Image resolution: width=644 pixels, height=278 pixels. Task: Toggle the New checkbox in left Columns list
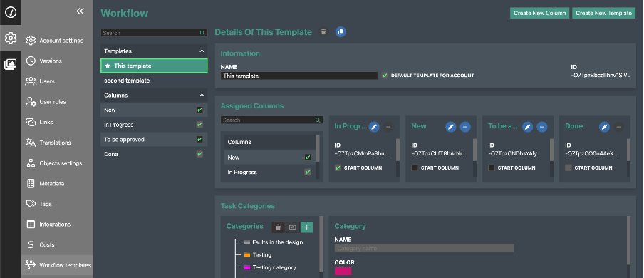(x=199, y=110)
